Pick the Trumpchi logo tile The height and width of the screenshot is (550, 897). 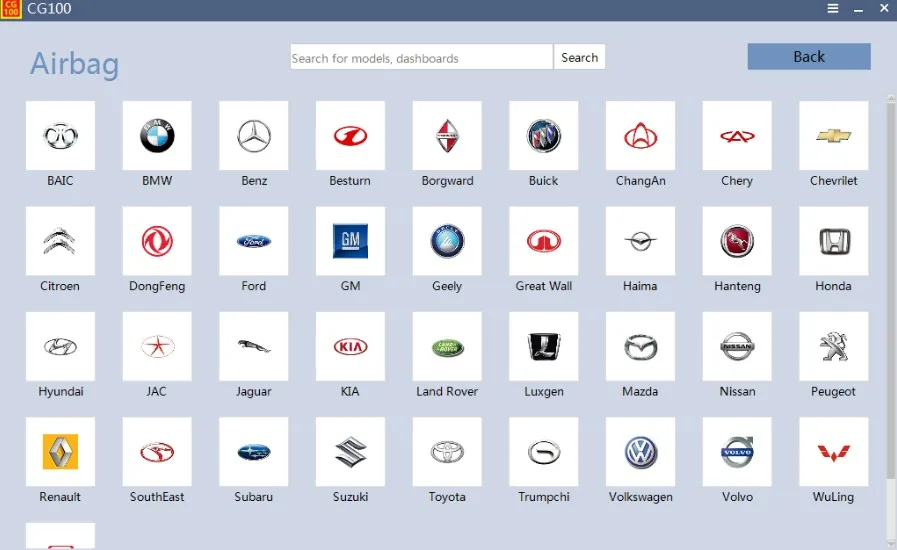click(x=543, y=452)
